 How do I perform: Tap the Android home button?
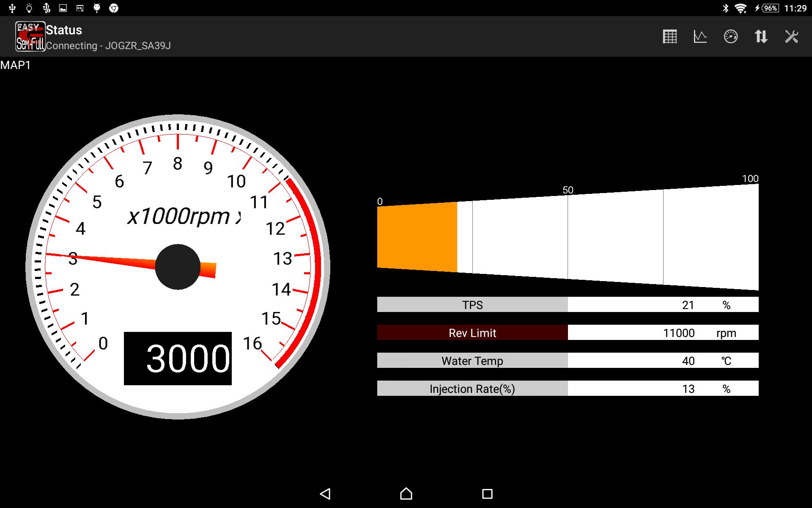(406, 494)
